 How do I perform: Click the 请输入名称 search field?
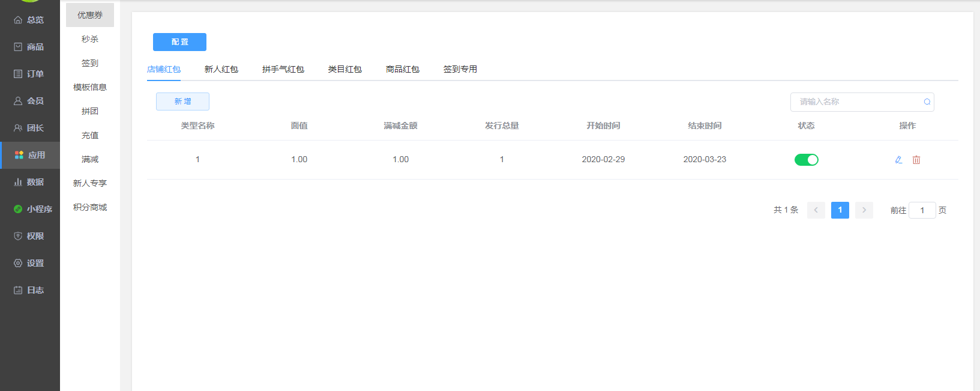point(855,102)
